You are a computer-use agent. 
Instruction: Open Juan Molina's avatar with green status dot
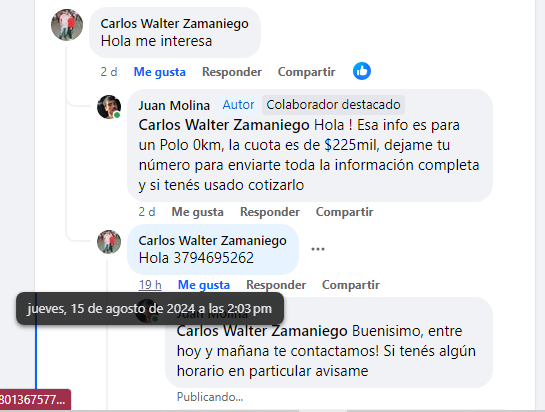tap(109, 107)
